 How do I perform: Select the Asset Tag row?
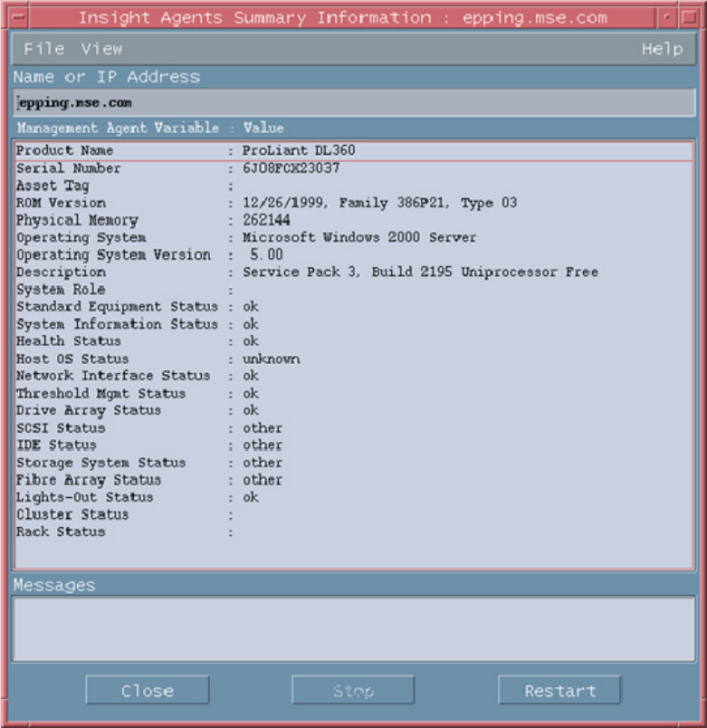pos(354,186)
